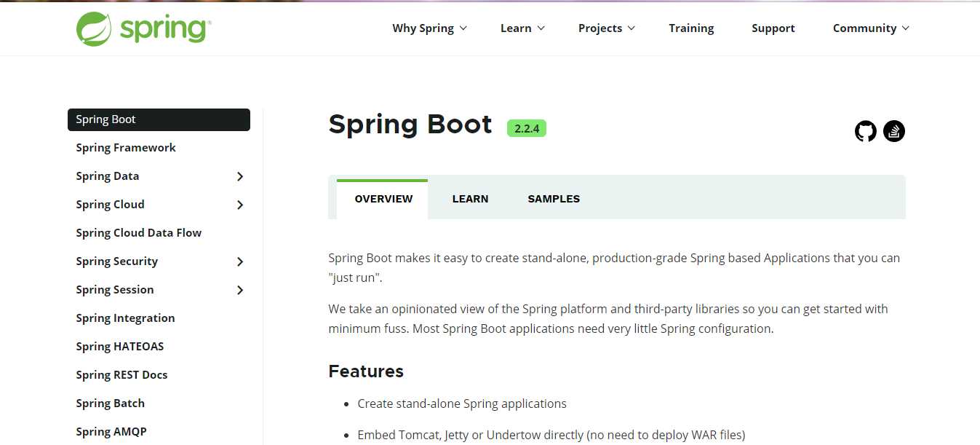Click the 2.2.4 version badge
The width and height of the screenshot is (980, 445).
point(527,128)
